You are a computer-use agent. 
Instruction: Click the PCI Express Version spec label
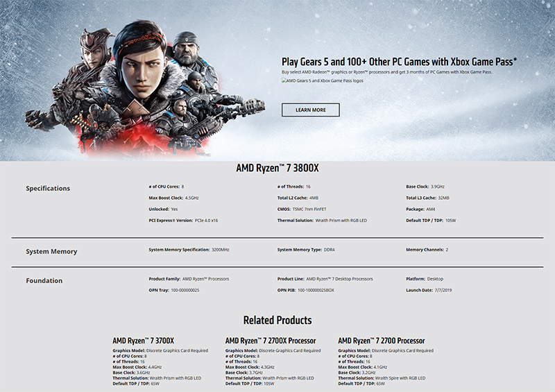[172, 220]
